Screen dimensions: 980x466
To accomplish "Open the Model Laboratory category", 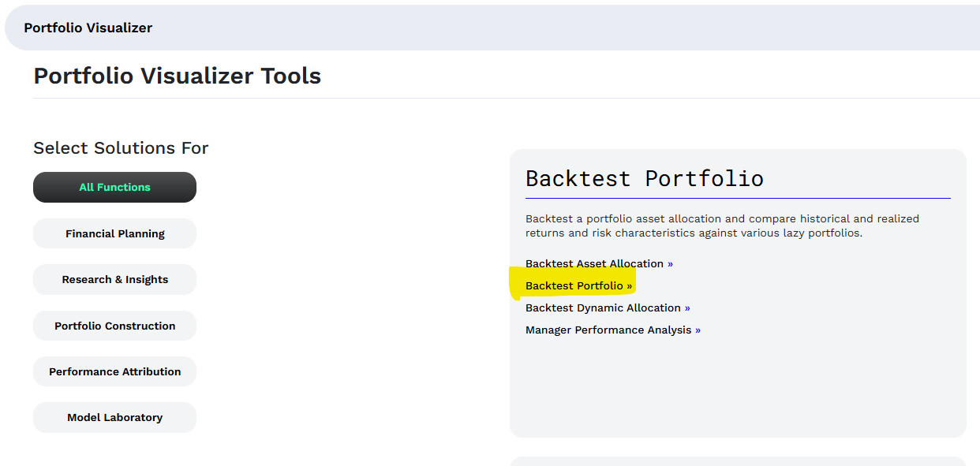I will pyautogui.click(x=114, y=418).
